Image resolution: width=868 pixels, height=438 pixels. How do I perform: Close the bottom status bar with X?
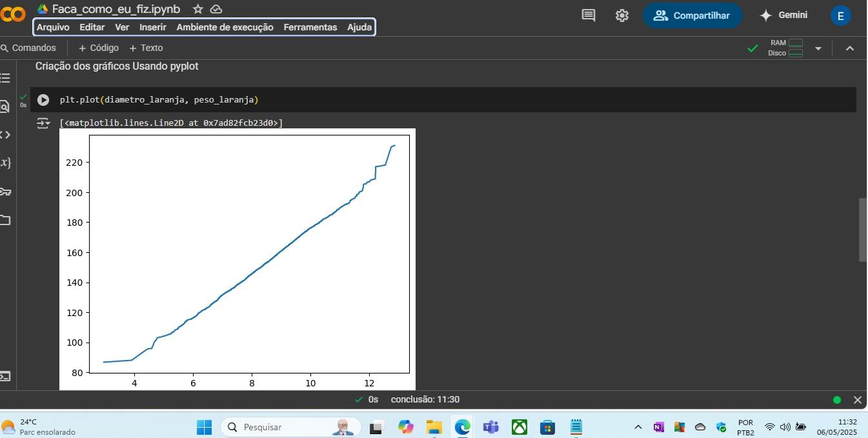point(857,400)
